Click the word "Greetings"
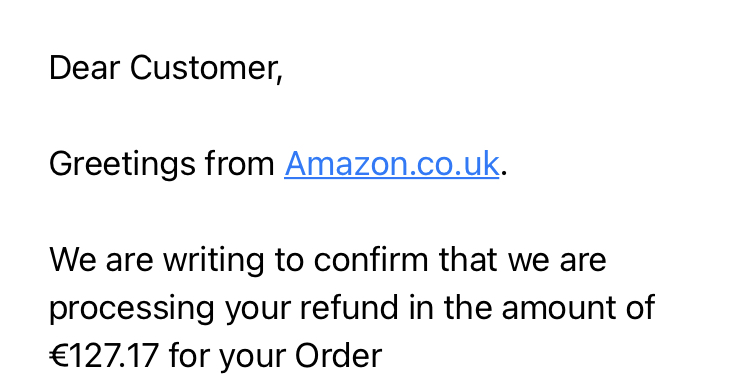The image size is (750, 377). (122, 165)
